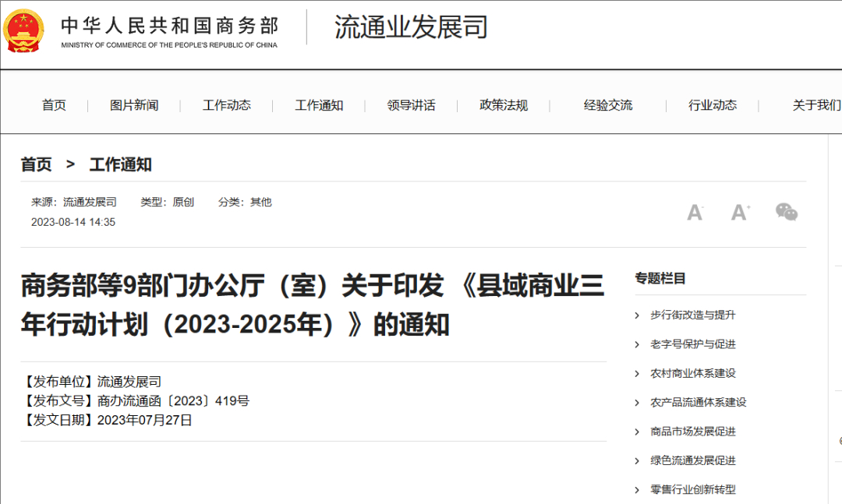
Task: Click chevron beside 商品市场发展促进
Action: click(x=638, y=432)
